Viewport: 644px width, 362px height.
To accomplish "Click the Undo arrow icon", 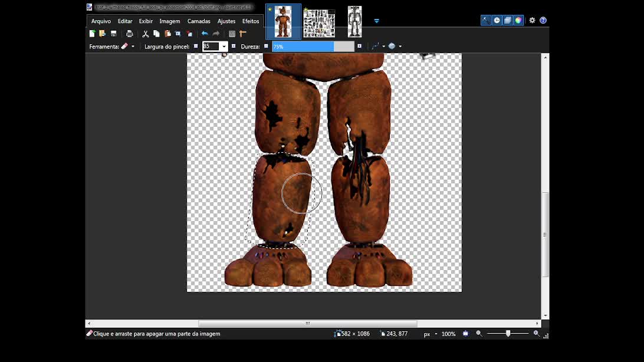I will [205, 34].
